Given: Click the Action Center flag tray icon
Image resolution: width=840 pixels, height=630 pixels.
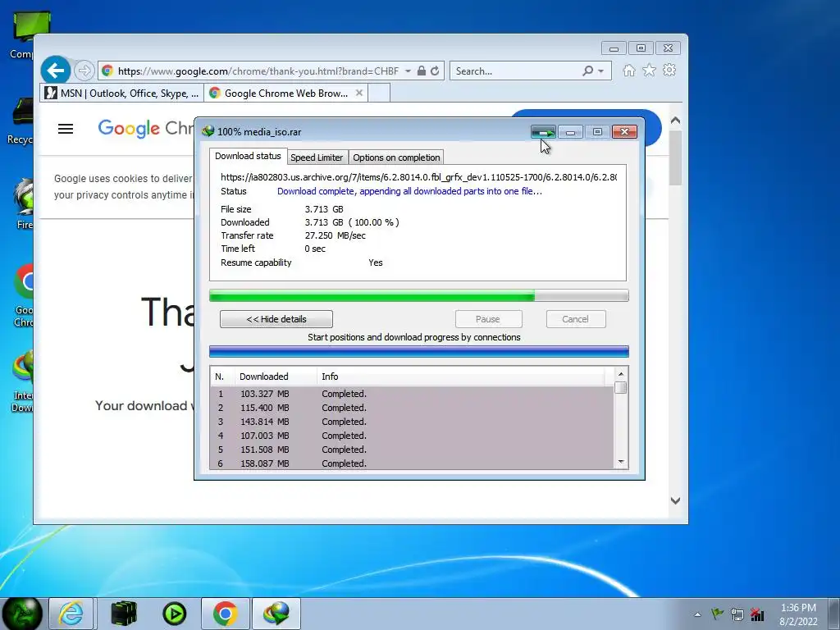Looking at the screenshot, I should [717, 614].
